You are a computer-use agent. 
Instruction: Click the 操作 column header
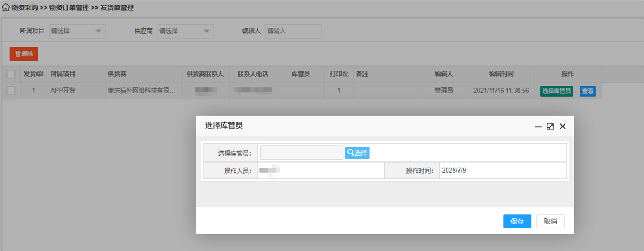click(x=568, y=74)
